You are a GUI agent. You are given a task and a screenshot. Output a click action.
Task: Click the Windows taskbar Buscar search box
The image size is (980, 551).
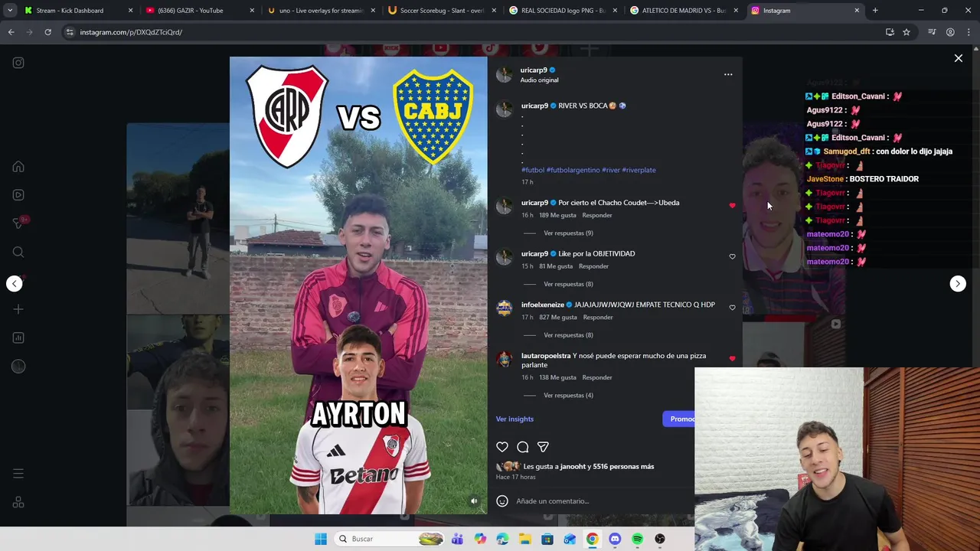pyautogui.click(x=390, y=539)
